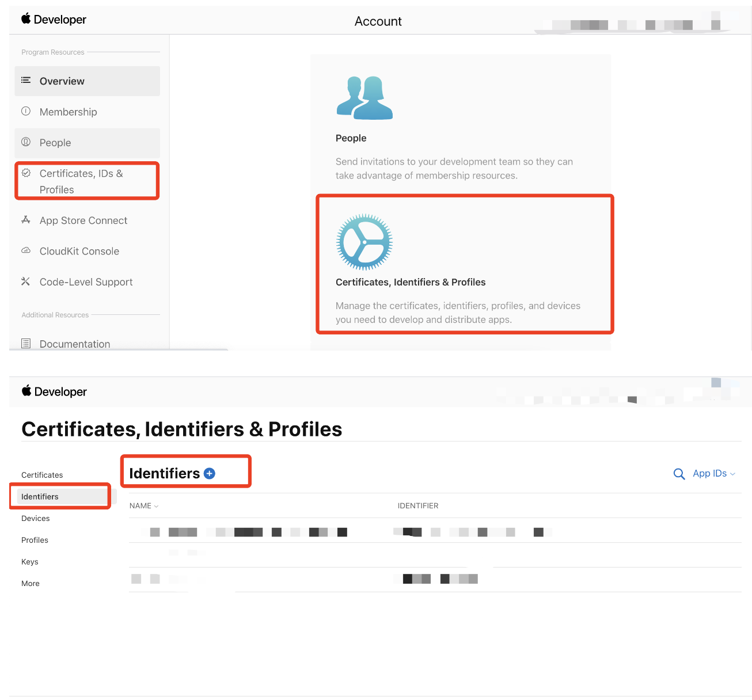Click the CloudKit cloud icon
The image size is (752, 700).
pos(26,250)
